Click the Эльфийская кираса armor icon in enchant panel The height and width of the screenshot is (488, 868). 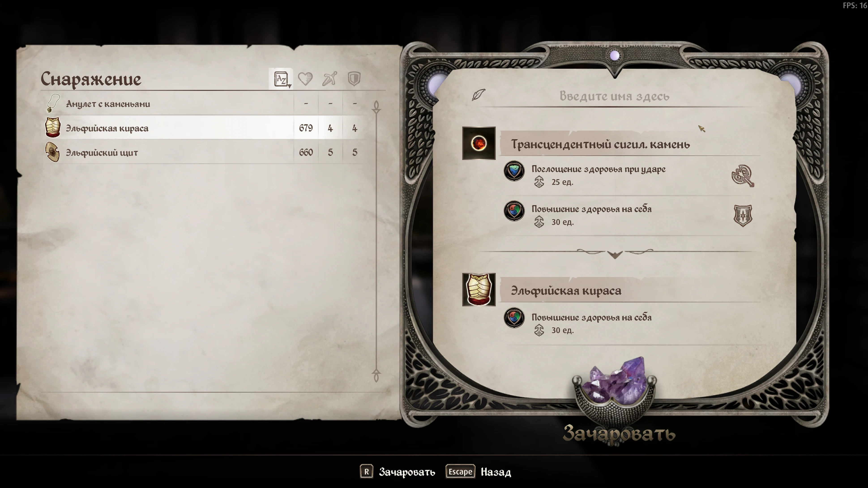click(x=479, y=290)
